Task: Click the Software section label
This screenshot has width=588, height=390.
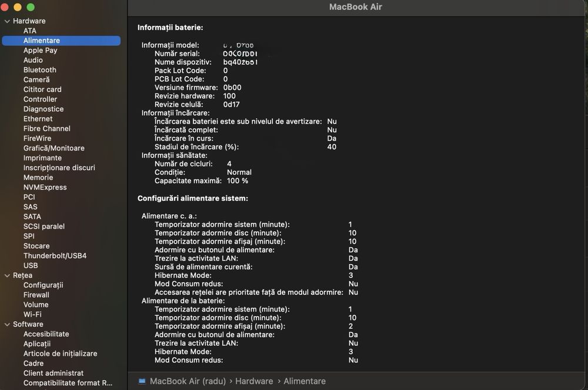Action: click(28, 324)
